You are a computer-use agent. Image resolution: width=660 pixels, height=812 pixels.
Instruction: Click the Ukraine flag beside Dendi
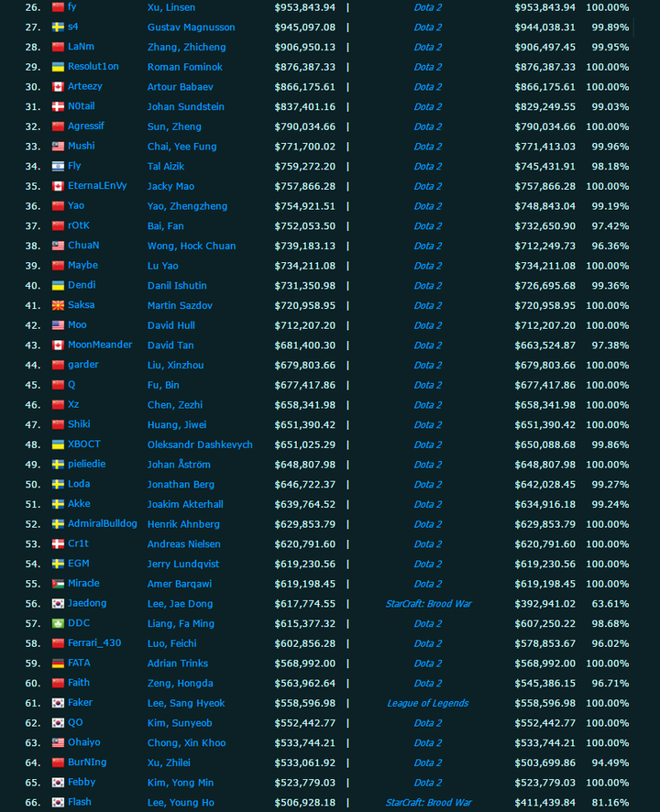58,285
